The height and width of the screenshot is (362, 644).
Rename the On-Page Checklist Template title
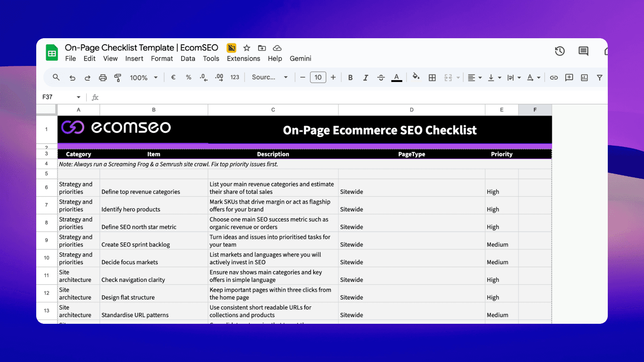tap(142, 48)
